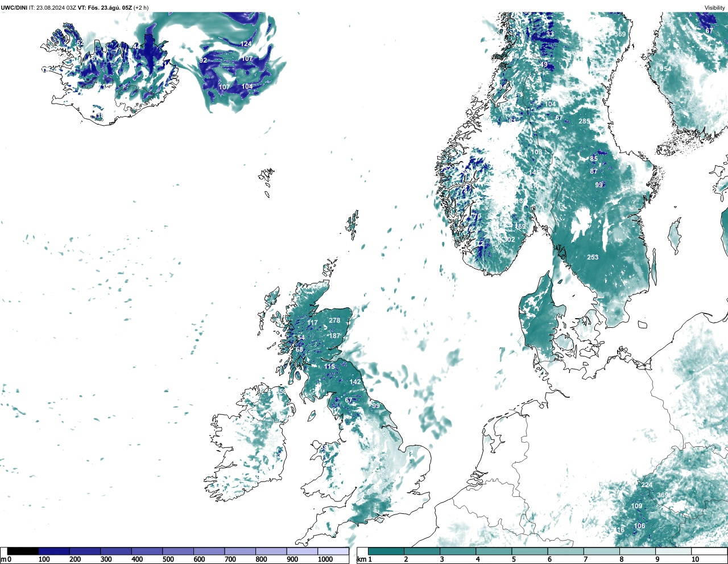The height and width of the screenshot is (564, 728).
Task: Click the '115' value in southern Scotland
Action: 330,367
